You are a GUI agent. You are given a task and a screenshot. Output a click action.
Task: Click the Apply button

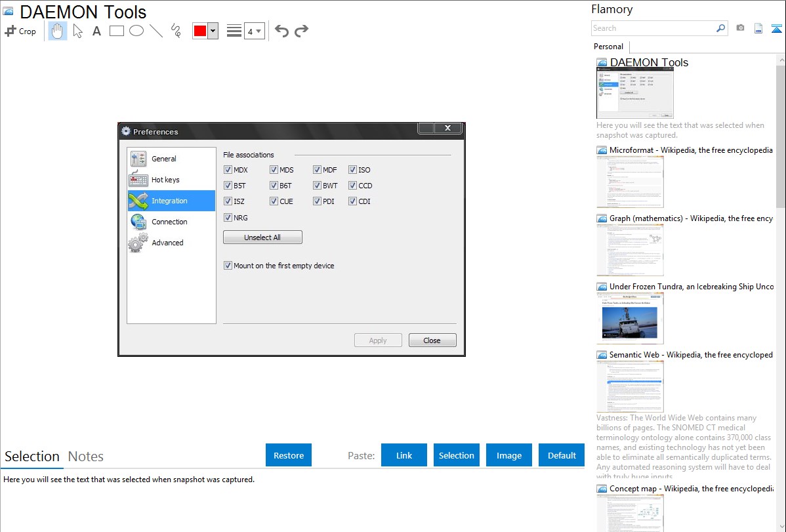click(378, 340)
